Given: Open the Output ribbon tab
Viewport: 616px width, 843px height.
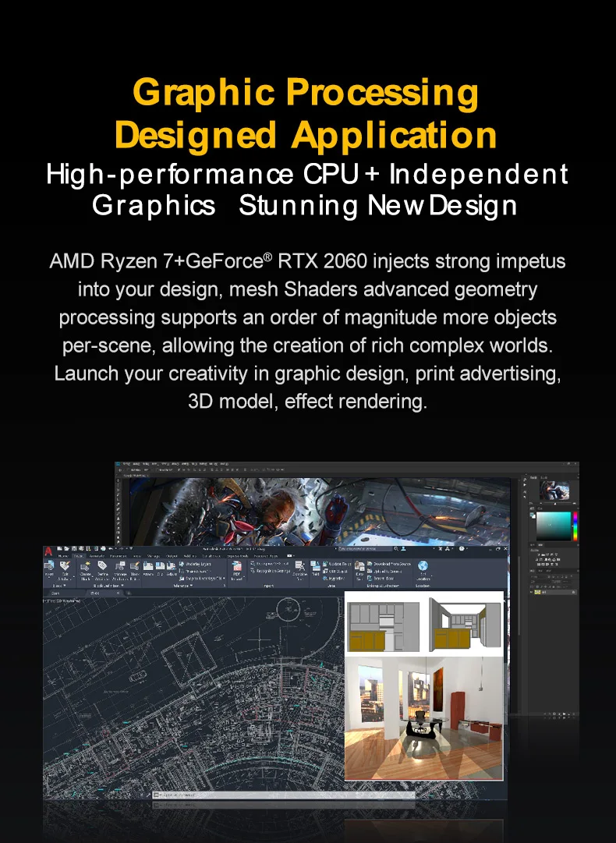Looking at the screenshot, I should [x=172, y=556].
